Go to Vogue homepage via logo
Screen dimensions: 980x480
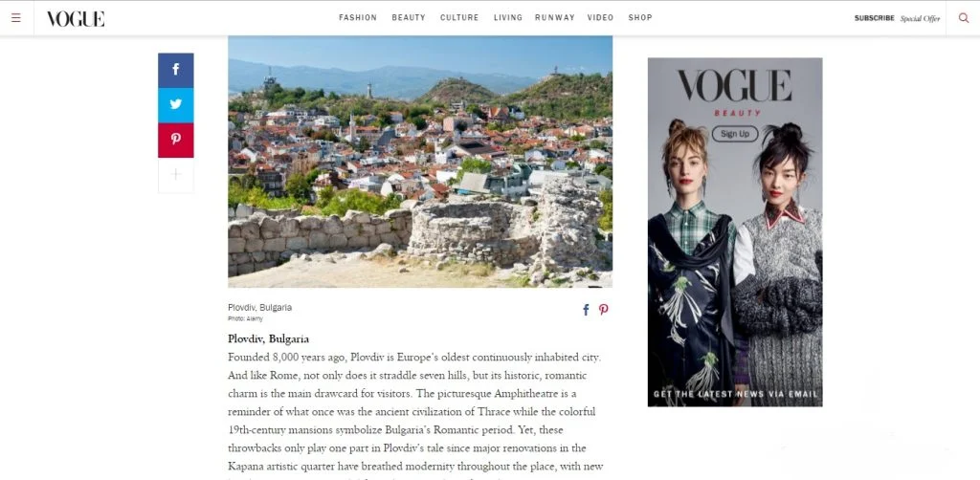pyautogui.click(x=76, y=19)
